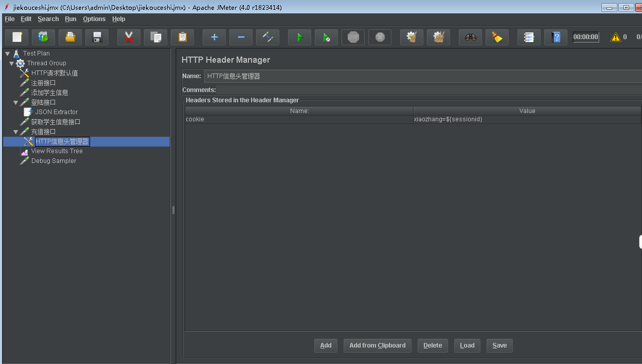Image resolution: width=642 pixels, height=364 pixels.
Task: Start the test with green play icon
Action: (299, 37)
